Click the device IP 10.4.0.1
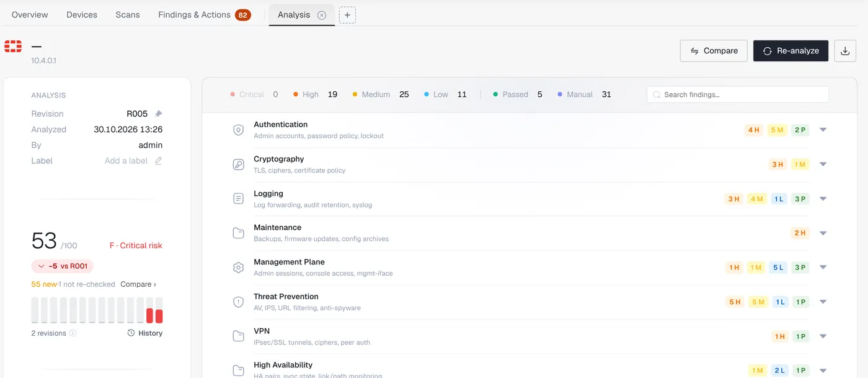The height and width of the screenshot is (378, 868). coord(43,61)
